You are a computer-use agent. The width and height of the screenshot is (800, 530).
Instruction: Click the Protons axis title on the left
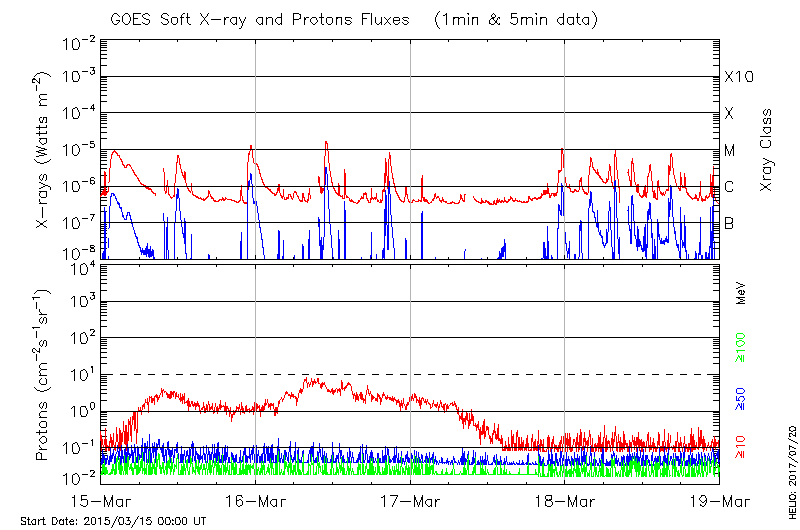click(46, 375)
